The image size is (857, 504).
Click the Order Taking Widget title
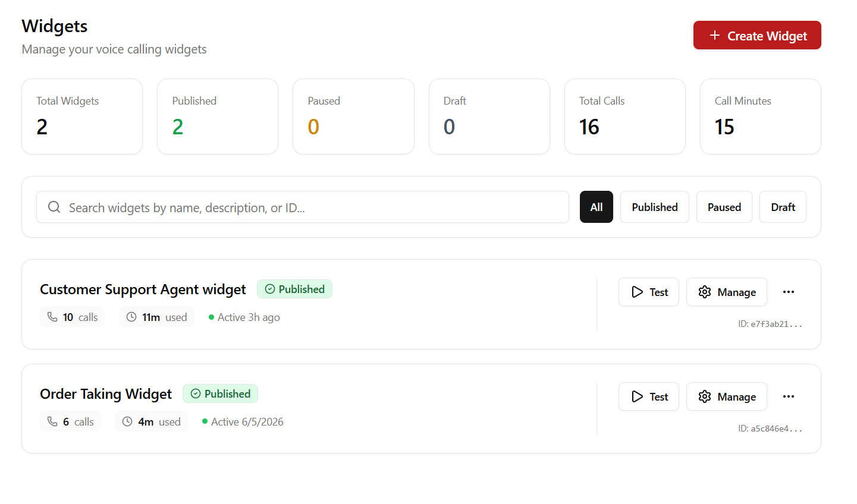106,394
